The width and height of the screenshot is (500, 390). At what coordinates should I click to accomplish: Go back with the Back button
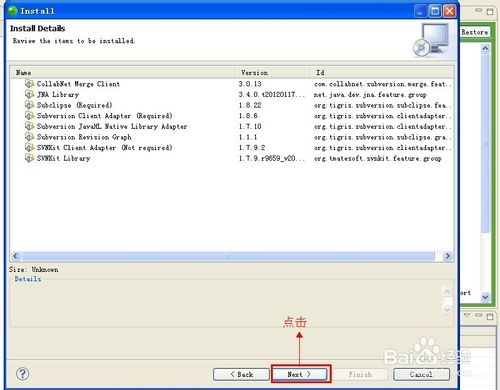[x=241, y=374]
